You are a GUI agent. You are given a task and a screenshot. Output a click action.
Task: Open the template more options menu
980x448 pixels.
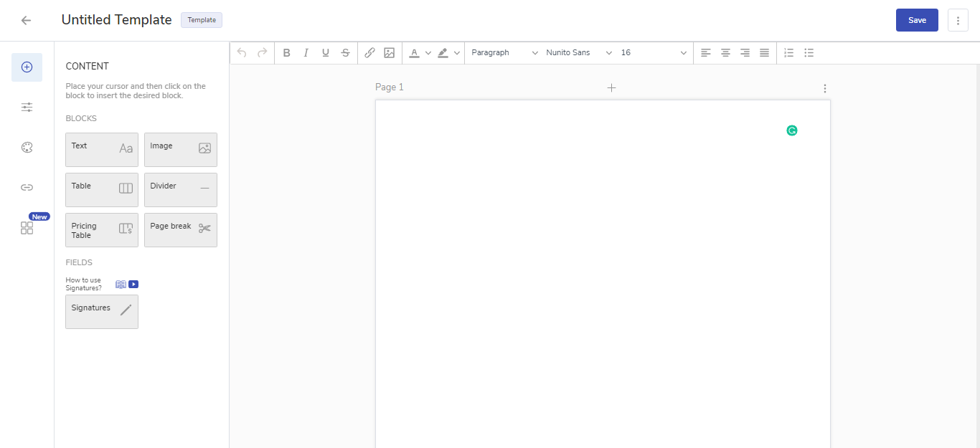(958, 21)
